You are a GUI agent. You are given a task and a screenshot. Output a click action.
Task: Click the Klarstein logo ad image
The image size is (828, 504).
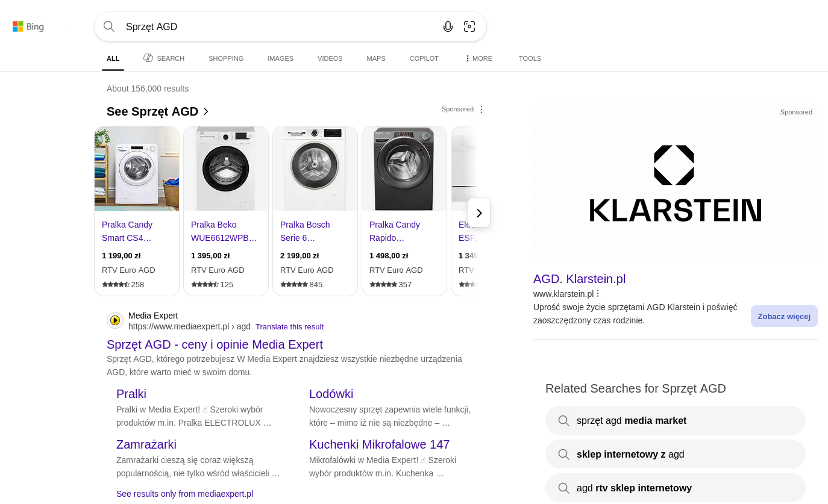point(675,183)
